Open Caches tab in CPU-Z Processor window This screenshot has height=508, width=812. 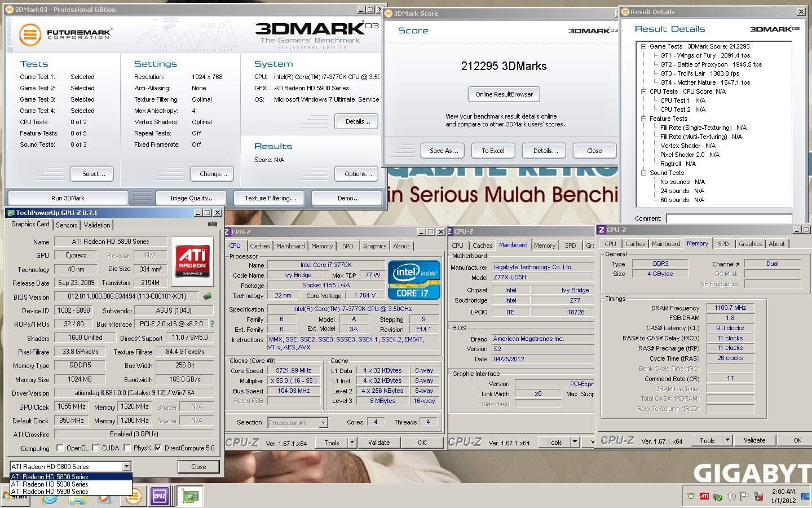coord(260,246)
